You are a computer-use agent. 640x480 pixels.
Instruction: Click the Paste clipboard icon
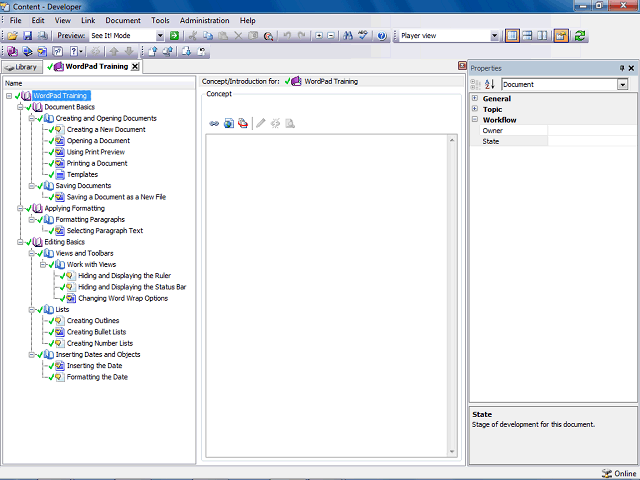point(223,36)
